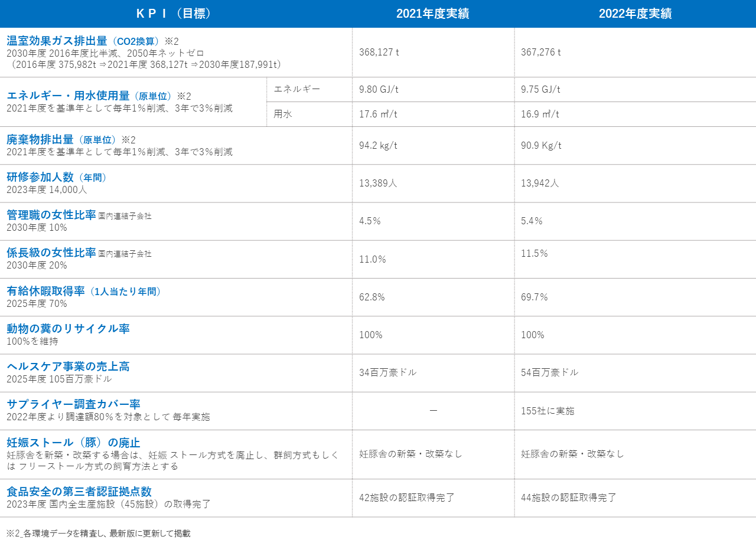The image size is (756, 553).
Task: Click the value '94.2 kg/t'
Action: pyautogui.click(x=379, y=145)
